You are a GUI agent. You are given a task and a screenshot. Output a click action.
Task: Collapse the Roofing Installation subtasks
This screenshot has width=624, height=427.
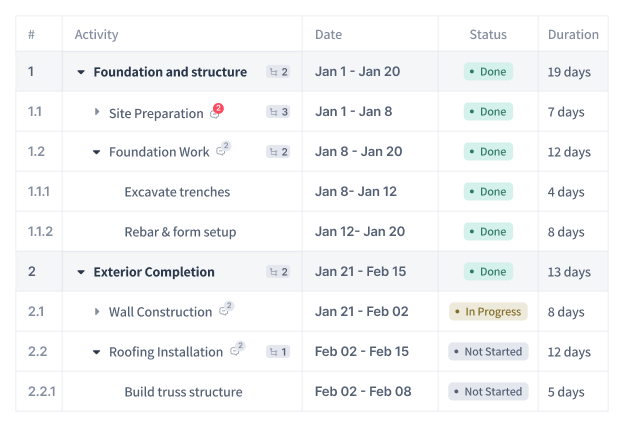tap(96, 353)
